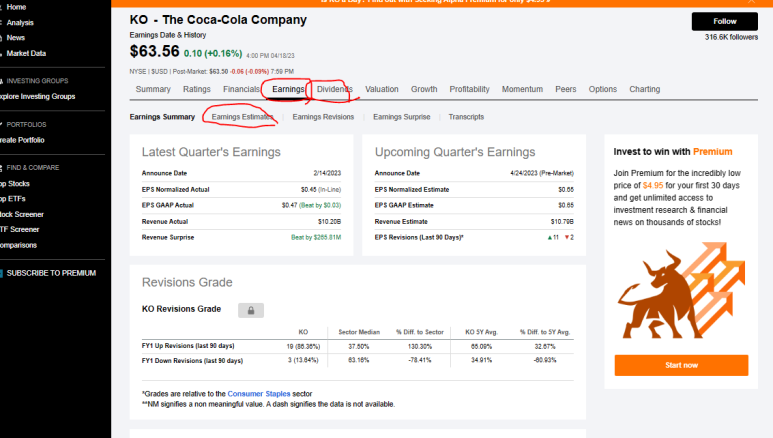Click the Start now premium button
773x438 pixels.
(x=681, y=365)
